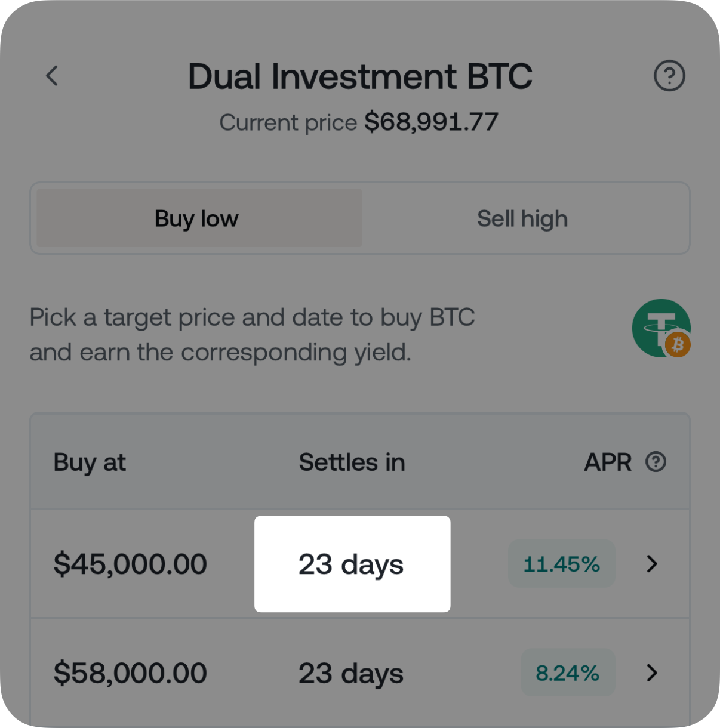Click 23 days in the $58,000.00 row
Image resolution: width=720 pixels, height=728 pixels.
click(x=351, y=673)
